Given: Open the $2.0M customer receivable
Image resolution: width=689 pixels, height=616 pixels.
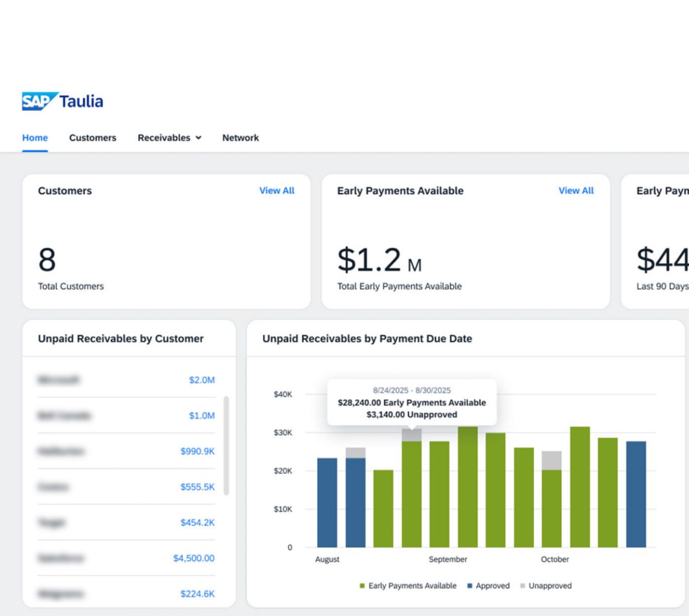Looking at the screenshot, I should (202, 380).
